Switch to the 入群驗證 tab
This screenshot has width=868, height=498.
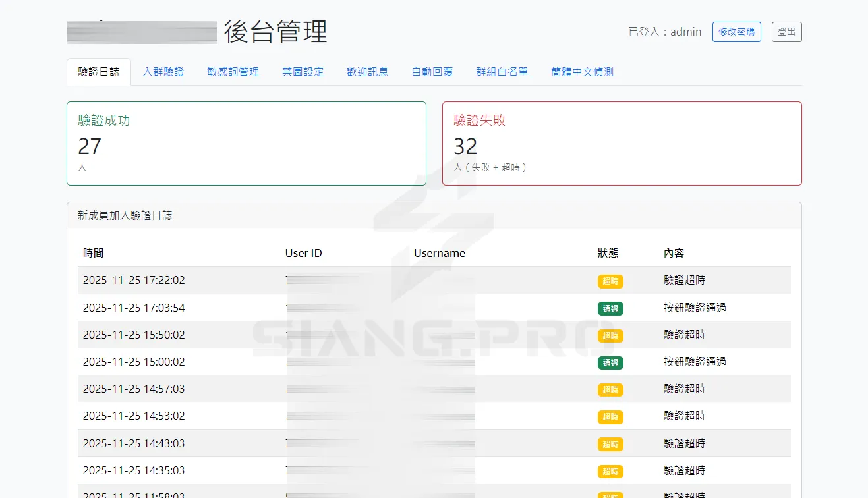click(163, 71)
